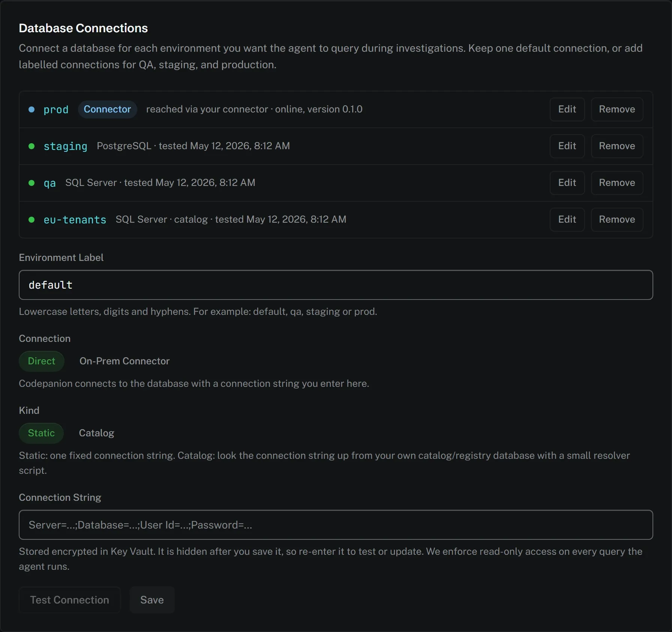The height and width of the screenshot is (632, 672).
Task: Select the On-Prem Connector option
Action: [124, 361]
